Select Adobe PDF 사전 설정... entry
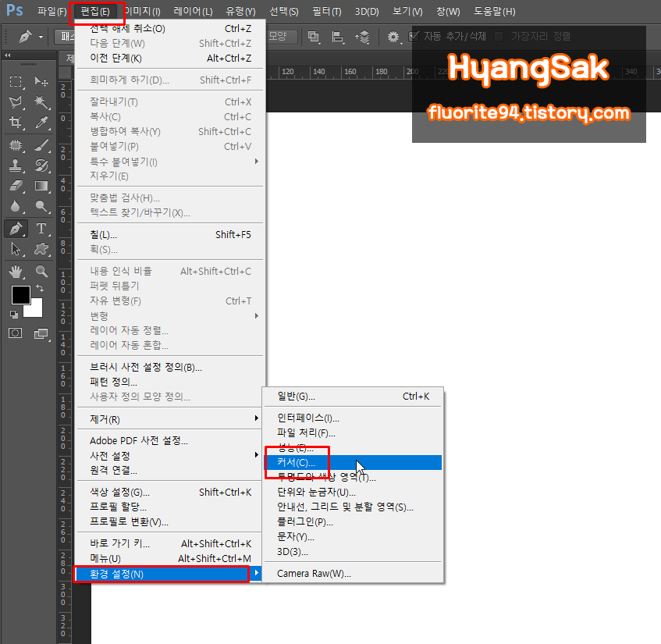This screenshot has width=661, height=644. [x=170, y=441]
